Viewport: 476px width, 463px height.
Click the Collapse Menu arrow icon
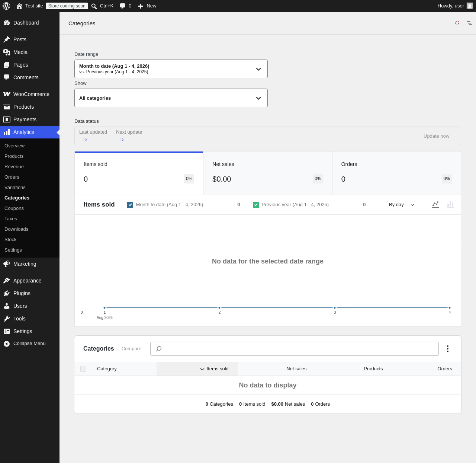point(7,344)
